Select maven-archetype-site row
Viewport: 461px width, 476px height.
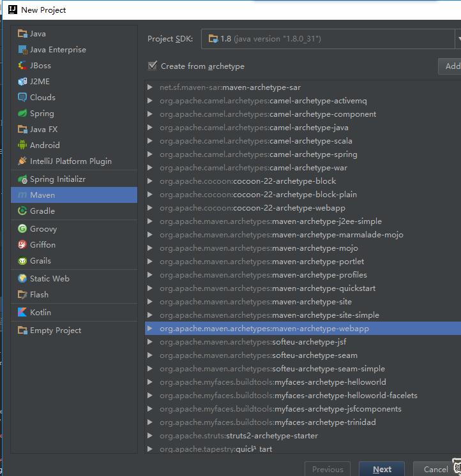tap(303, 301)
